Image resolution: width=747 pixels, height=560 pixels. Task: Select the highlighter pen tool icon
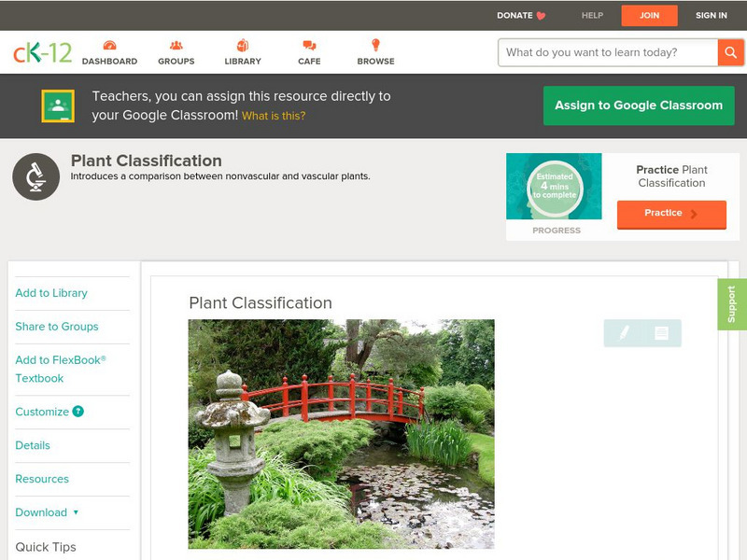click(624, 333)
